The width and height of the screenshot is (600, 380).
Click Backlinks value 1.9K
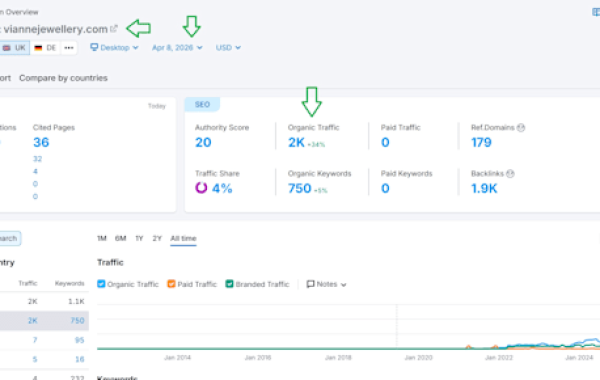pyautogui.click(x=484, y=188)
